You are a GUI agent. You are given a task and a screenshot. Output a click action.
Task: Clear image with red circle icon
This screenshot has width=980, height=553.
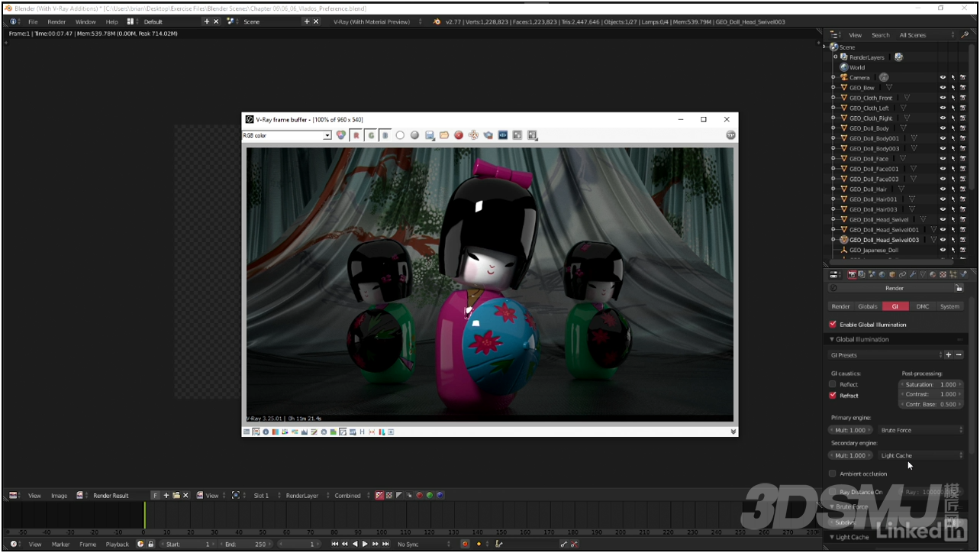click(x=459, y=135)
